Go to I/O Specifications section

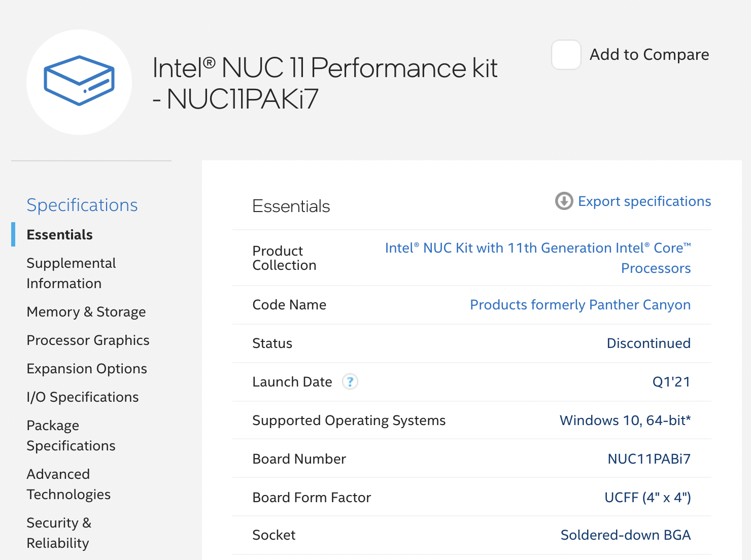(x=83, y=397)
